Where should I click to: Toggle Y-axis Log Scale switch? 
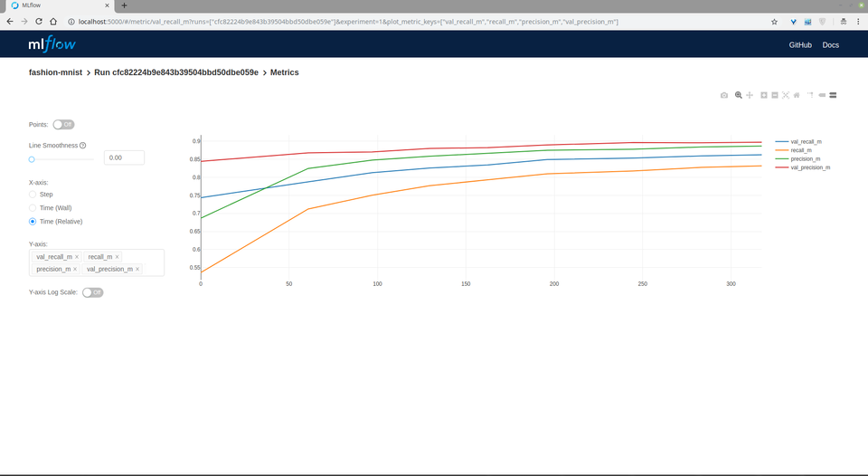(x=93, y=292)
